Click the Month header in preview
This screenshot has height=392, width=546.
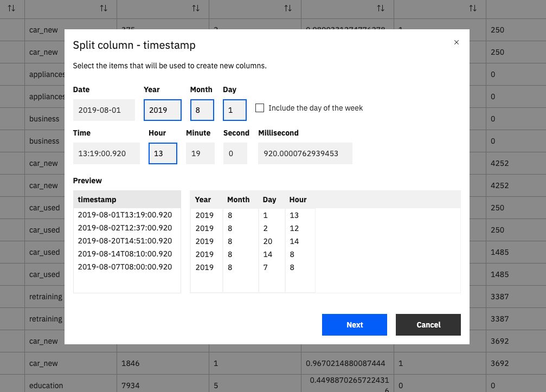tap(238, 200)
